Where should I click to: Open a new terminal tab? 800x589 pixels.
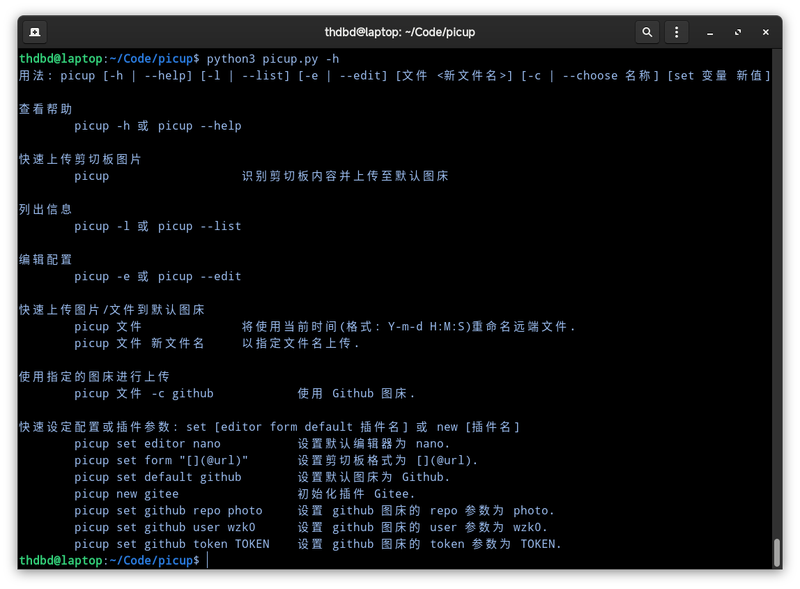(x=35, y=32)
